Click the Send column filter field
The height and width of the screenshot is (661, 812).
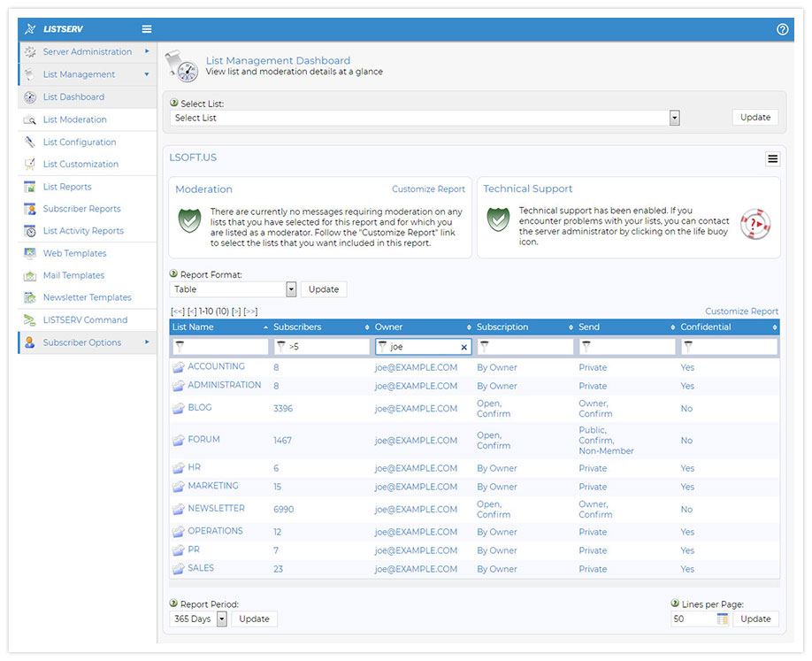626,347
